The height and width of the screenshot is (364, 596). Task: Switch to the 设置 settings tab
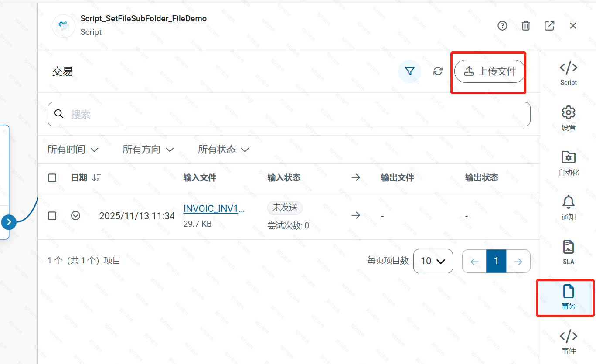568,118
